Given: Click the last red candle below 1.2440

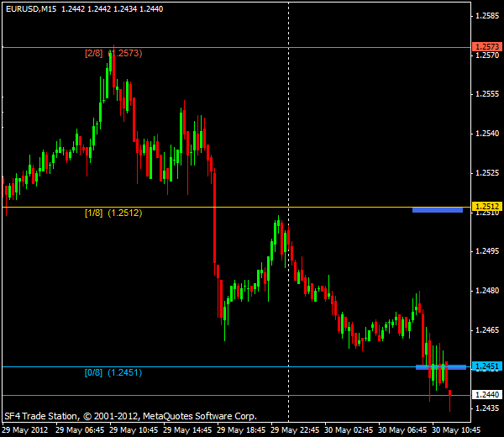Looking at the screenshot, I should point(449,401).
